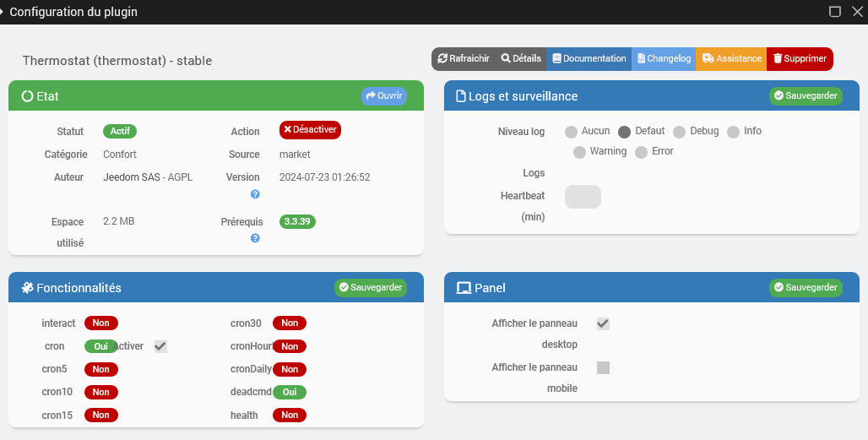This screenshot has width=868, height=440.
Task: Delete plugin with Supprimer trash button
Action: click(x=800, y=58)
